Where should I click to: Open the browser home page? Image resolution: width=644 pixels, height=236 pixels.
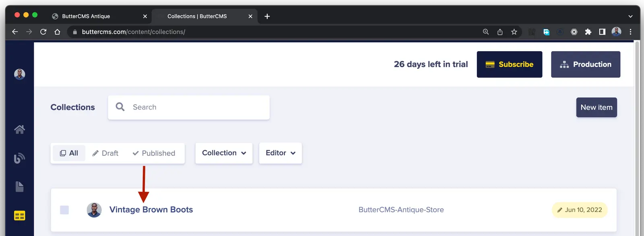[57, 32]
